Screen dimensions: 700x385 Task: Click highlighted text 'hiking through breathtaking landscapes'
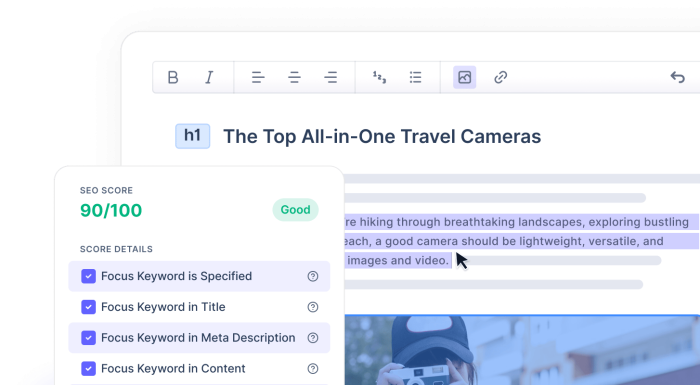[471, 222]
